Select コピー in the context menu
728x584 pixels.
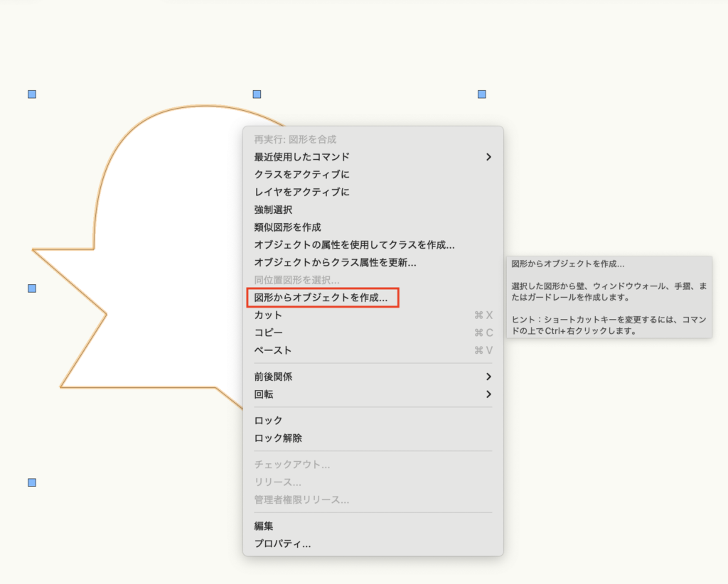pyautogui.click(x=268, y=332)
